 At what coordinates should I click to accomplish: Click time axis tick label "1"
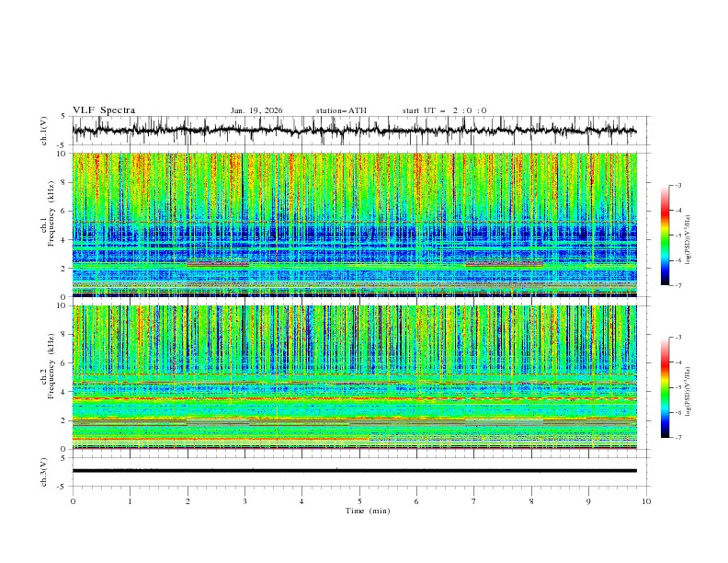(x=130, y=501)
